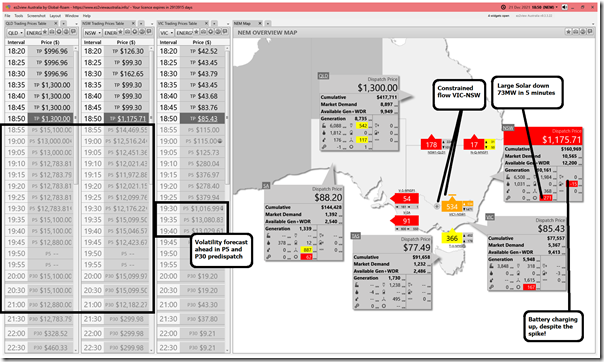
Task: Open the Tools menu
Action: [19, 16]
